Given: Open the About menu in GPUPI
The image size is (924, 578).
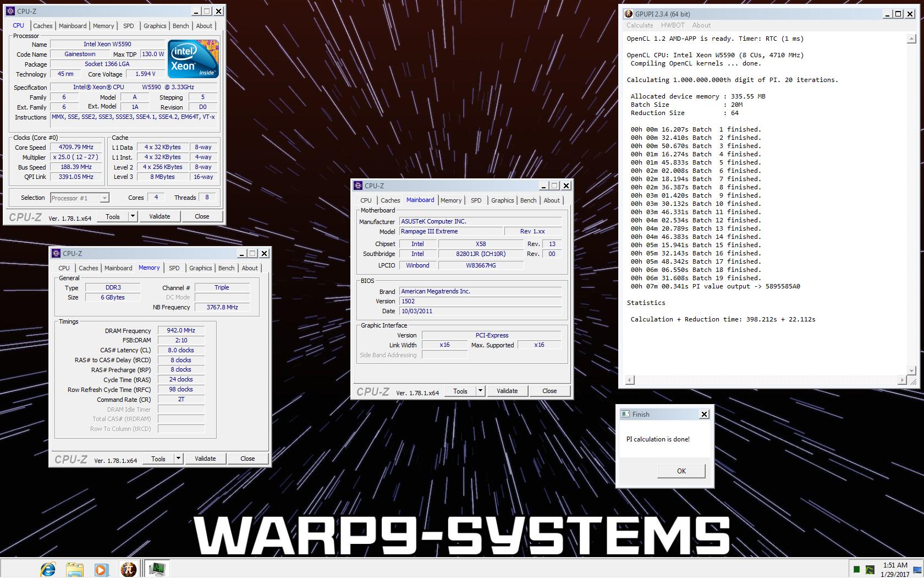Looking at the screenshot, I should click(x=701, y=25).
